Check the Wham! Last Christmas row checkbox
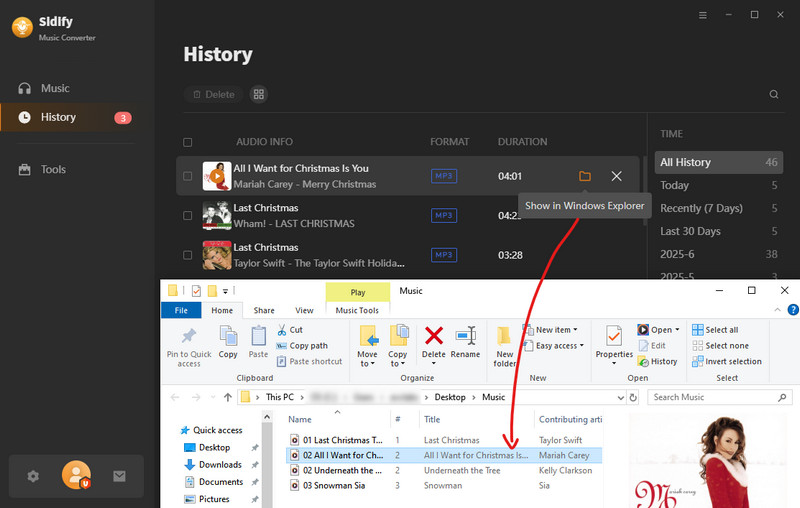 (188, 216)
